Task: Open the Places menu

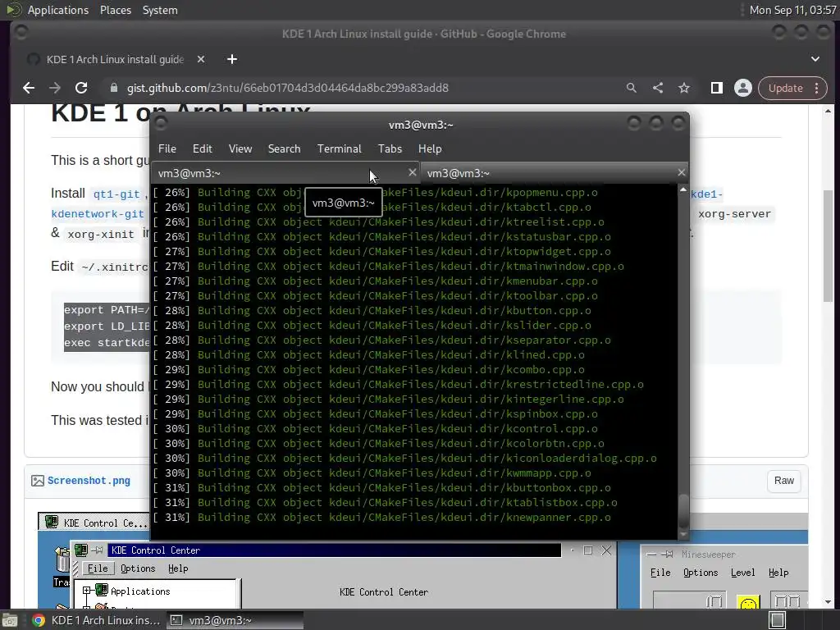Action: [116, 10]
